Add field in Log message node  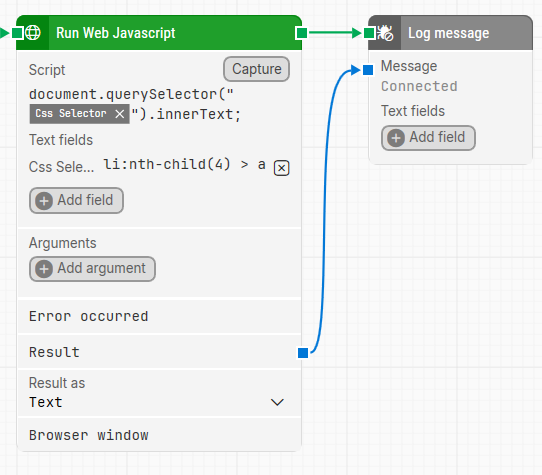428,138
